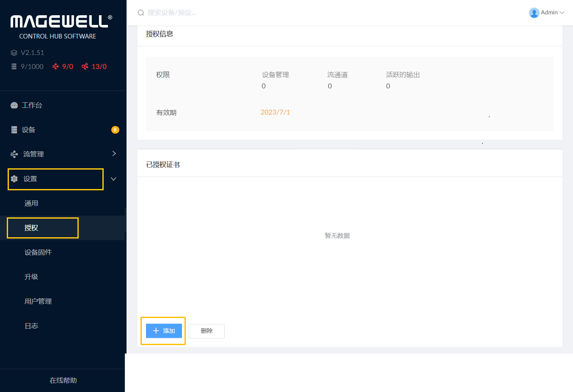573x392 pixels.
Task: Click the search magnifier icon
Action: point(141,13)
